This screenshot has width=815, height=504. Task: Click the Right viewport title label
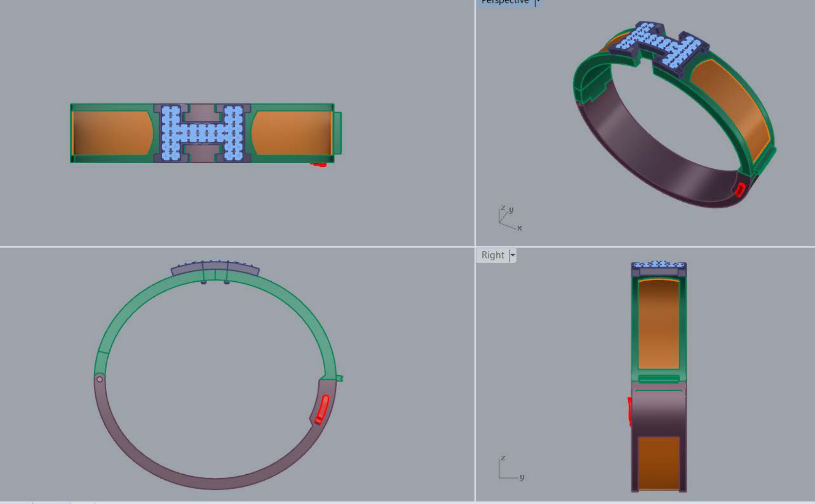493,255
